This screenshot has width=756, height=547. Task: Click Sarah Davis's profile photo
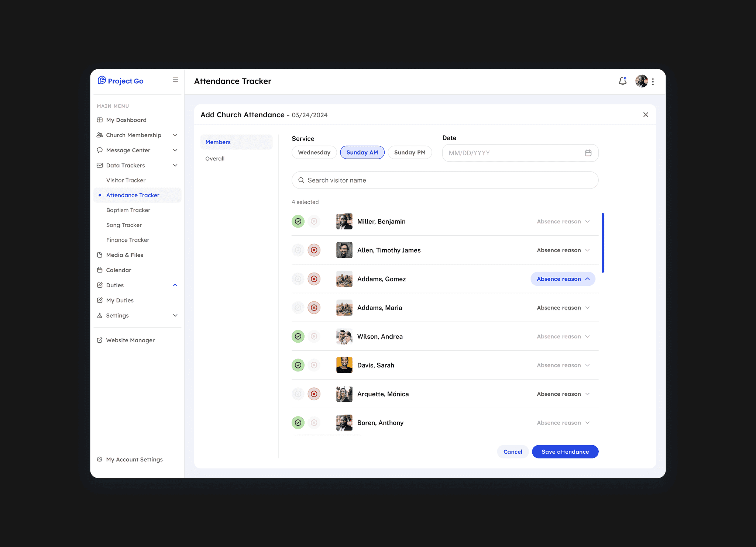[x=344, y=365]
